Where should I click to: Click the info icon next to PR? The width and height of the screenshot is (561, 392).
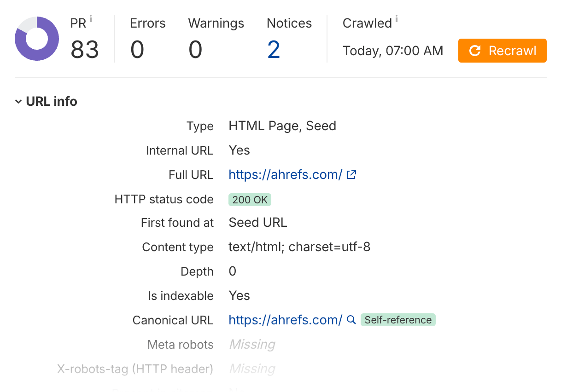coord(91,19)
